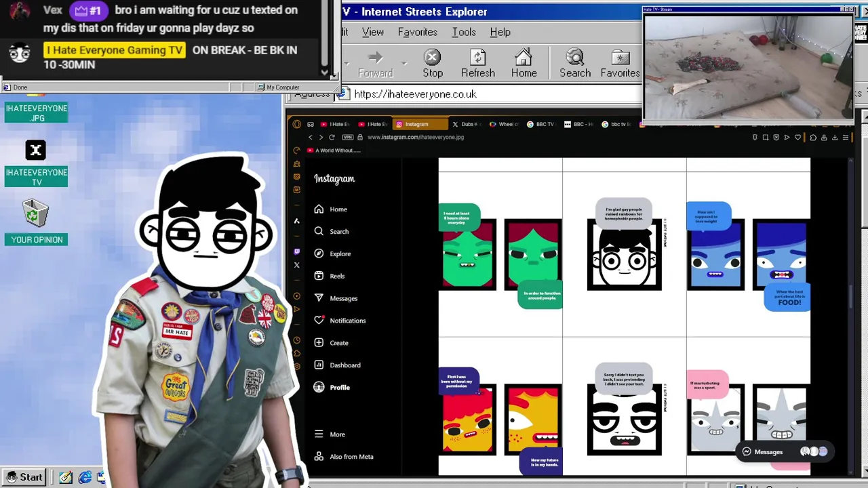The width and height of the screenshot is (868, 488).
Task: Reload the Instagram page
Action: pos(332,138)
